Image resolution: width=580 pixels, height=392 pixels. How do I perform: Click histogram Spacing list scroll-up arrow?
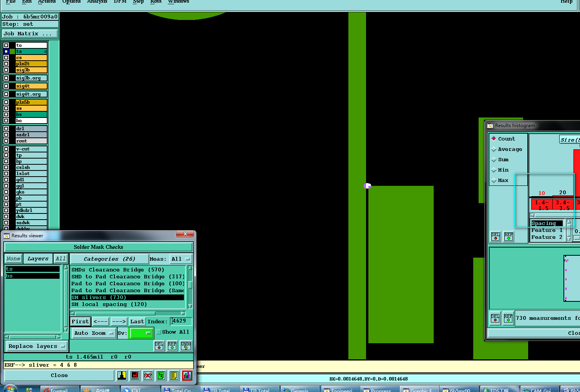[569, 222]
